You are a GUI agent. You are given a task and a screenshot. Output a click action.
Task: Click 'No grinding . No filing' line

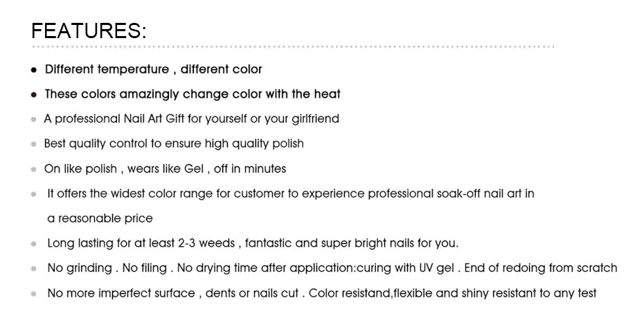(x=332, y=268)
